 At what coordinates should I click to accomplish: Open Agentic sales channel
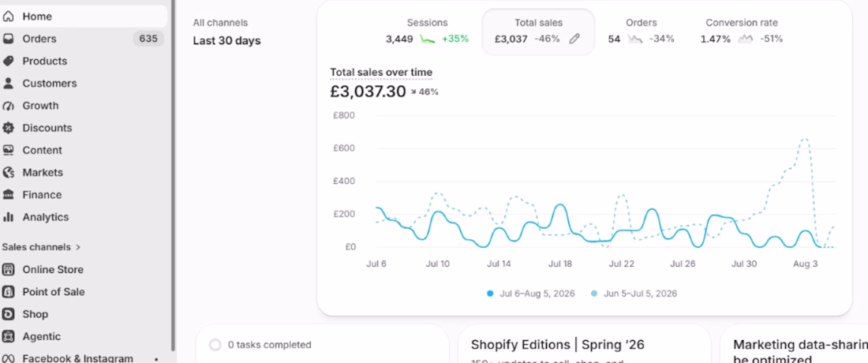tap(83, 336)
